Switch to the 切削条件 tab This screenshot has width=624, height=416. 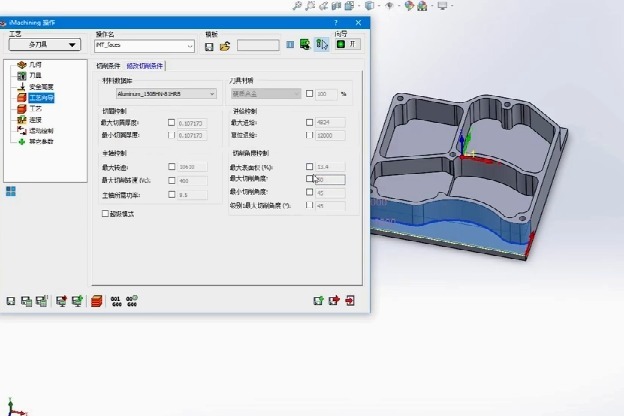click(x=108, y=66)
